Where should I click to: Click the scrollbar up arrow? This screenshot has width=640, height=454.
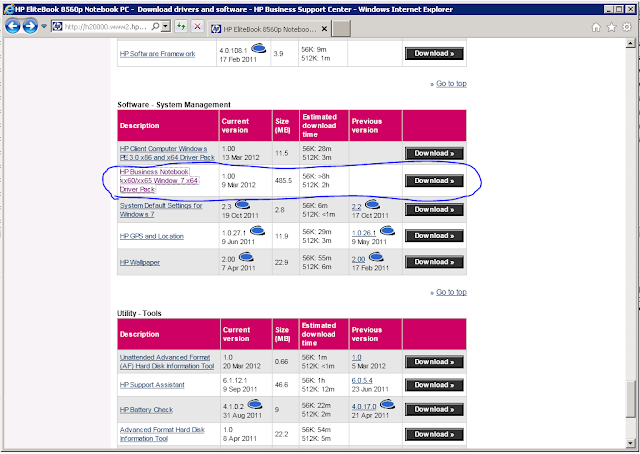pos(630,43)
